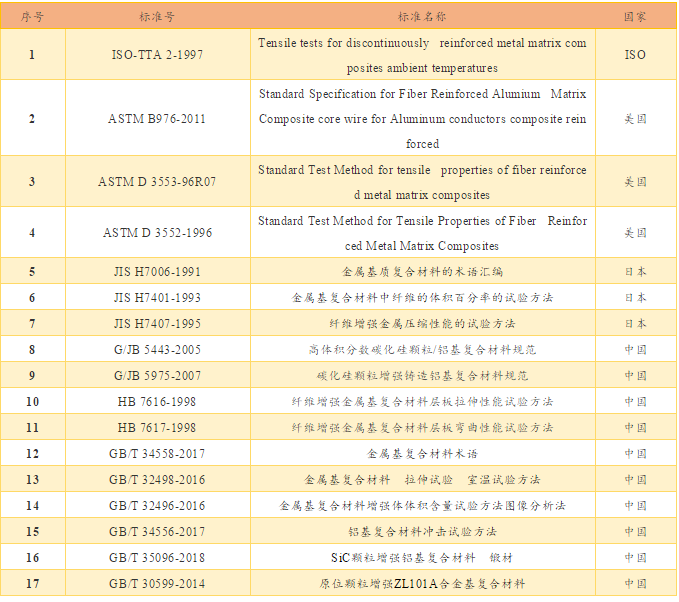Select the 纤维增强金属压缩性能的试验方法 cell
This screenshot has width=679, height=602.
tap(422, 324)
